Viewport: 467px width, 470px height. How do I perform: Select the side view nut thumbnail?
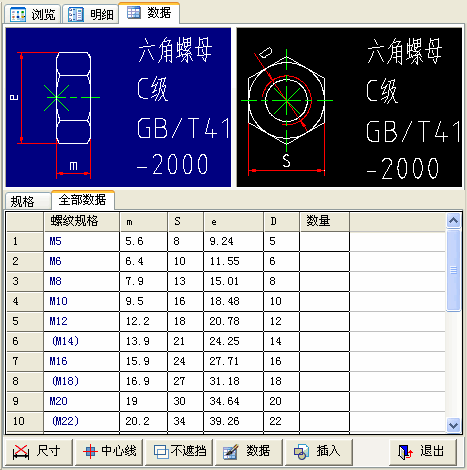[x=118, y=107]
